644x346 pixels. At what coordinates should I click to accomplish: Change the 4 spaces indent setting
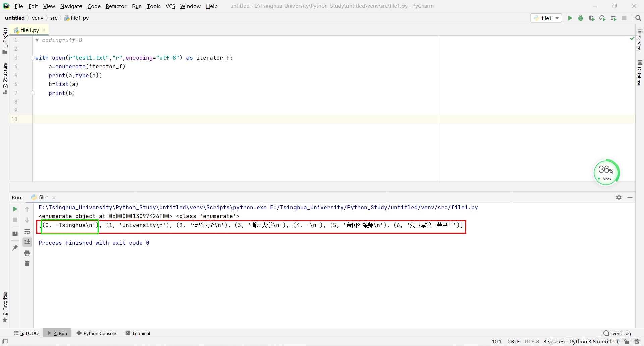[554, 342]
